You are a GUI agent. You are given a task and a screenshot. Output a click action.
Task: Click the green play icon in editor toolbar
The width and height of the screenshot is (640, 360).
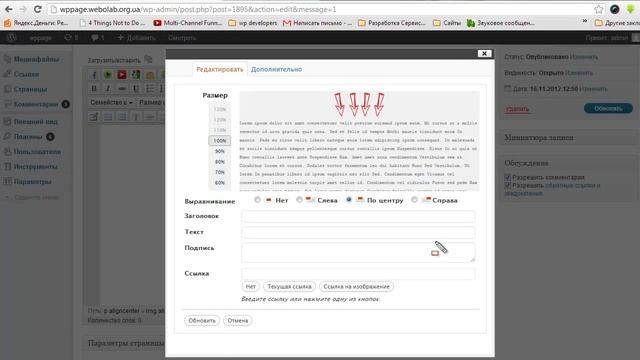pos(108,75)
